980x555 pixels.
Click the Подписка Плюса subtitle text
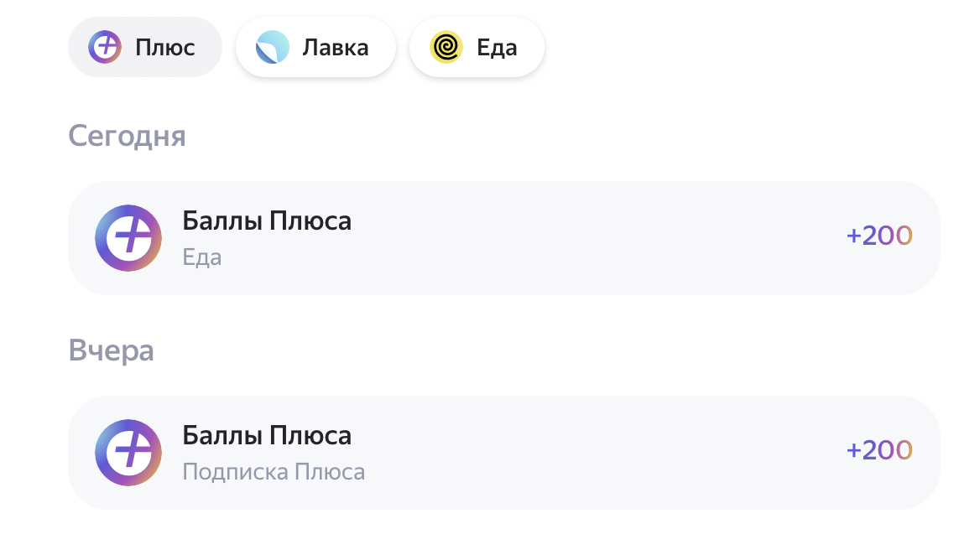274,472
